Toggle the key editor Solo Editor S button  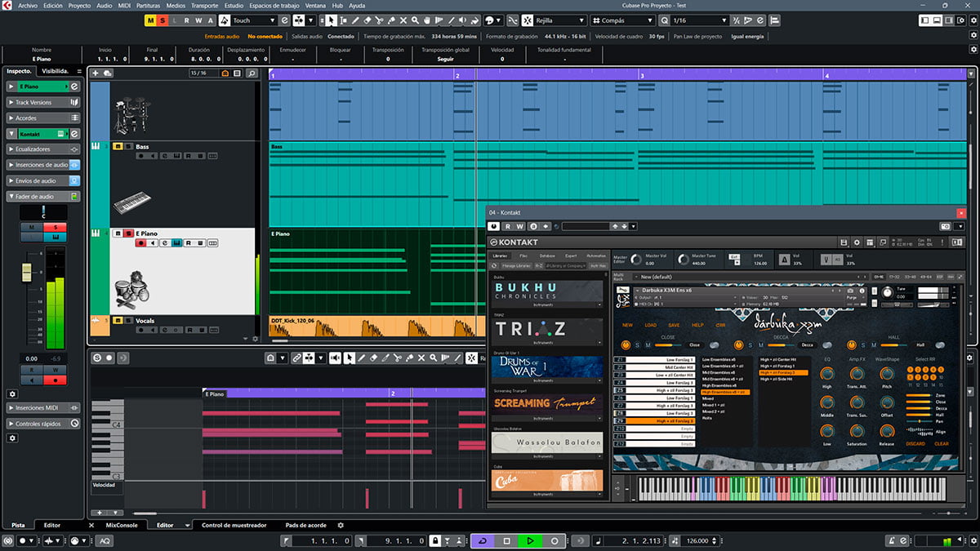97,358
